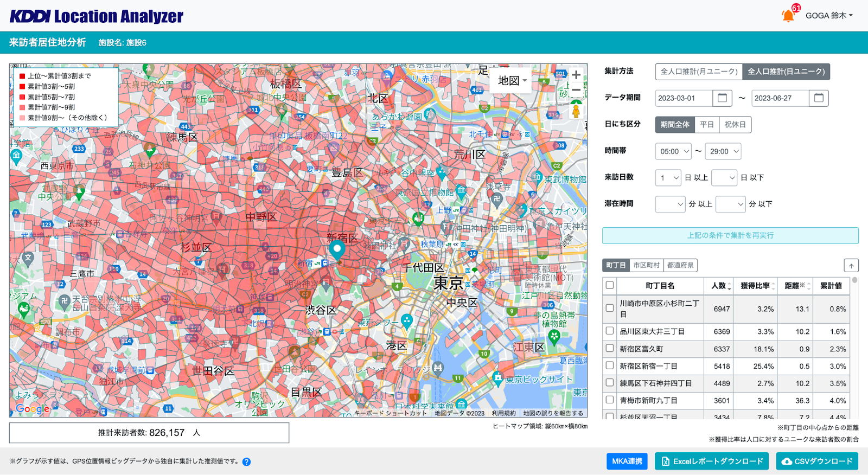Screen dimensions: 868x475
Task: Open キーボード ショートカット on map
Action: [x=390, y=413]
